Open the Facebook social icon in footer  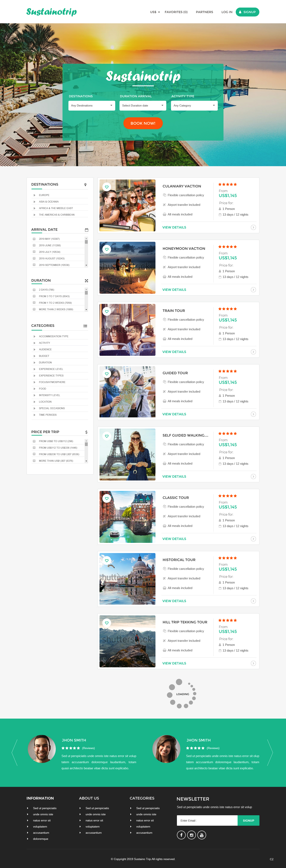click(x=181, y=835)
